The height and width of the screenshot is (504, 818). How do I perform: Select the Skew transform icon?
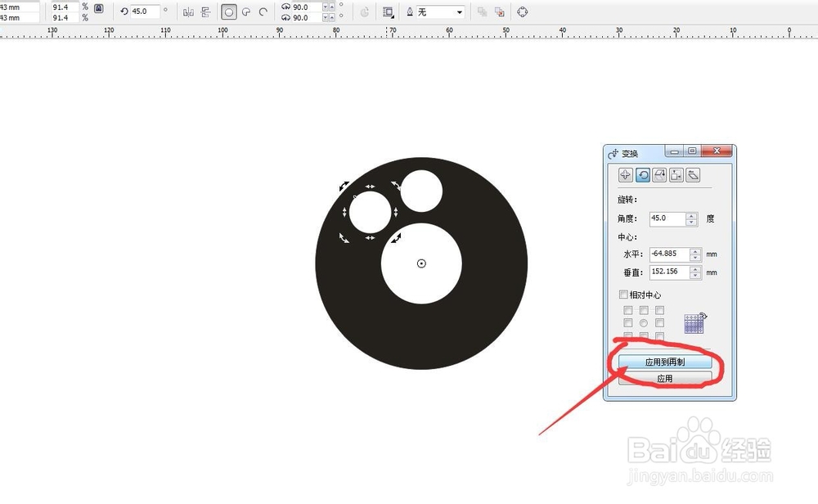point(694,174)
